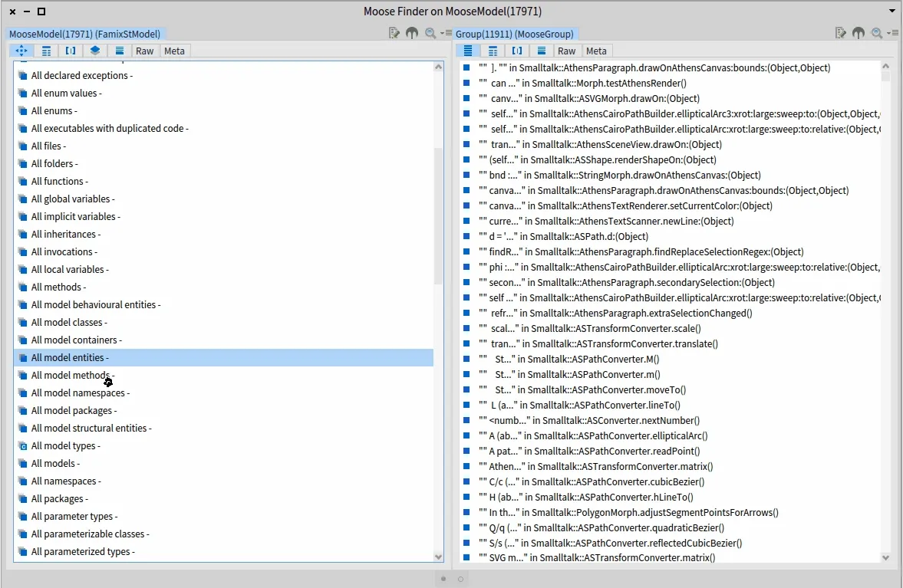Select All model containers
Screen dimensions: 903x588
point(223,340)
